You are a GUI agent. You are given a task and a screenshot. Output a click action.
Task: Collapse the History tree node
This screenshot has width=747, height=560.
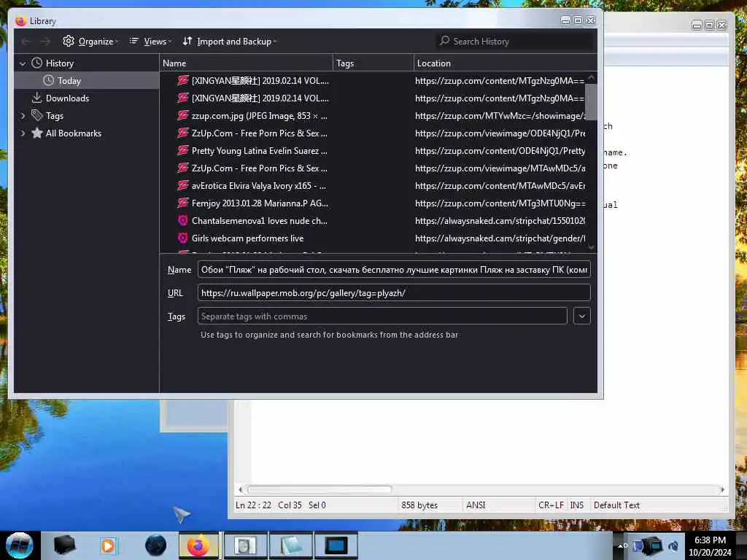click(x=23, y=63)
